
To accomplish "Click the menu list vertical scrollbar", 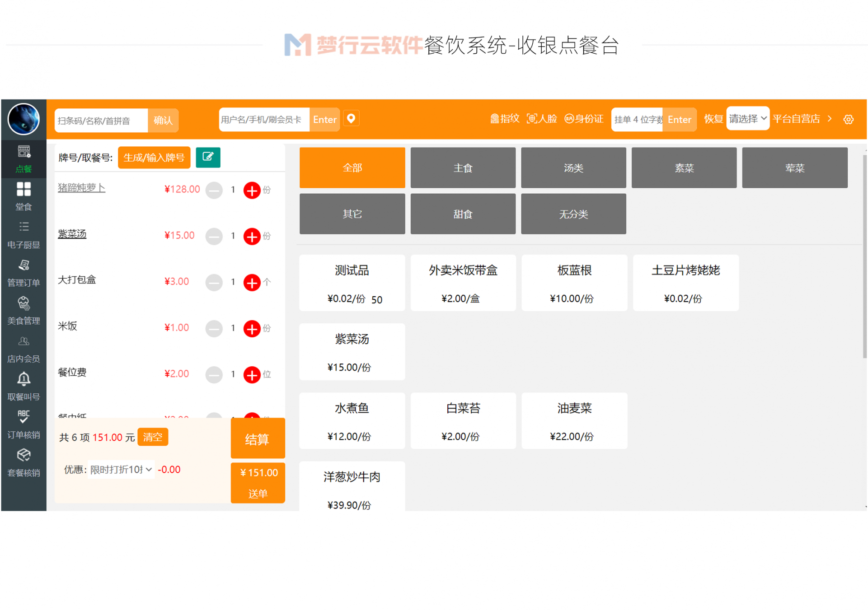I will [864, 256].
